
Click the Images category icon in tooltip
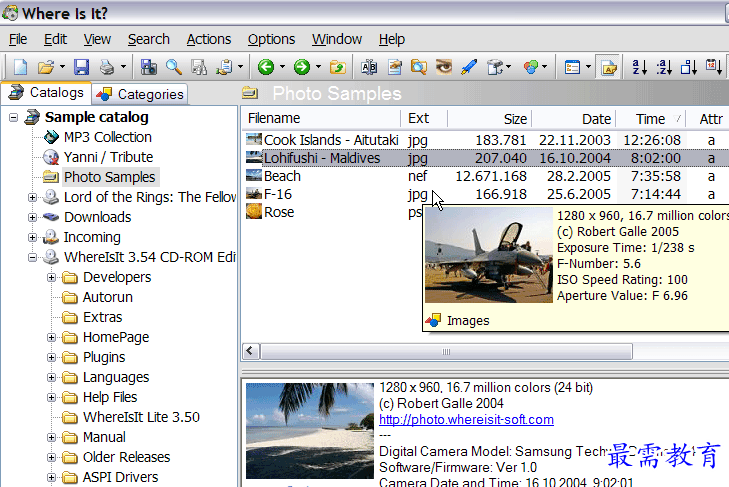click(x=433, y=320)
